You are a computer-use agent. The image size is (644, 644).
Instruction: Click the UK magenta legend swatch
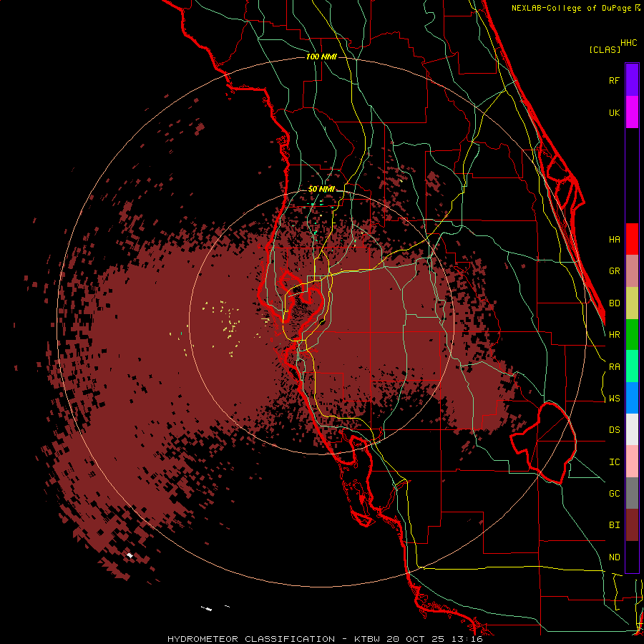point(632,112)
